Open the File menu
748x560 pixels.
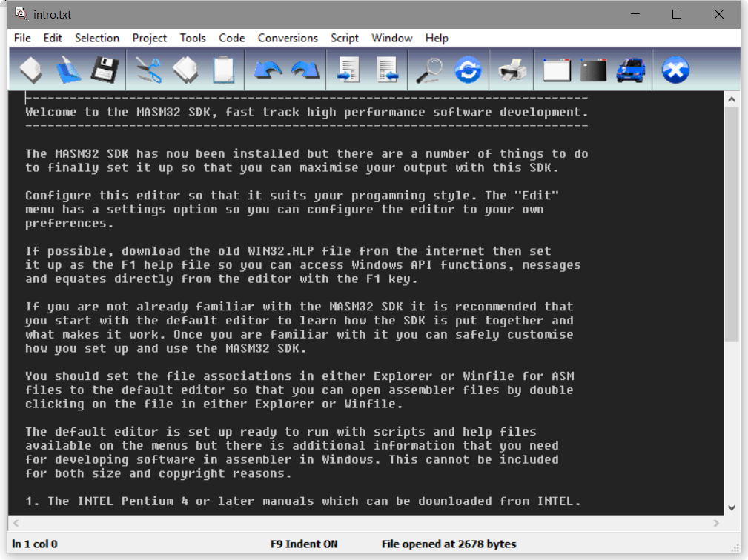(22, 38)
